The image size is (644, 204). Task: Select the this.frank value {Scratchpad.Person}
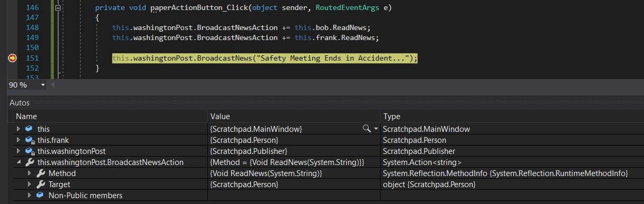point(244,140)
